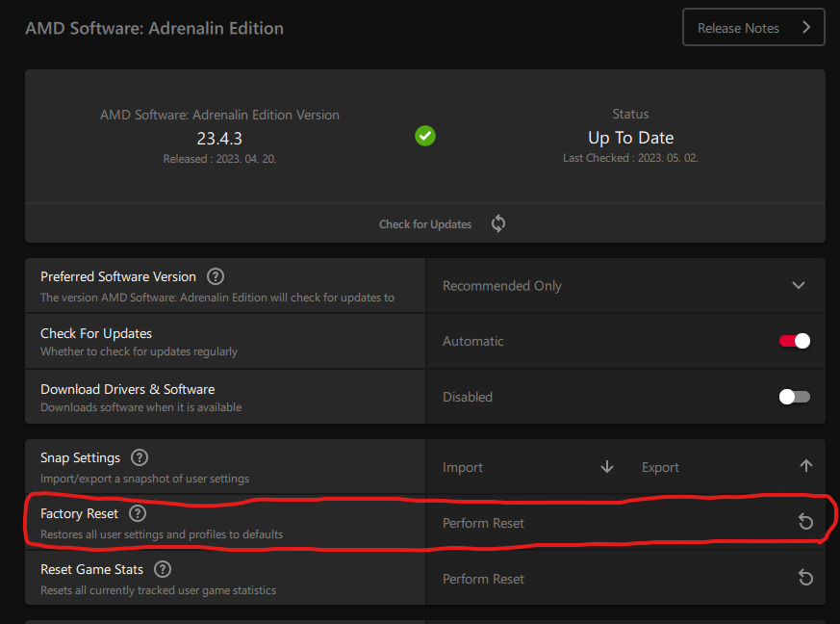Open help icon next to Snap Settings
Screen dimensions: 840x624
point(140,457)
